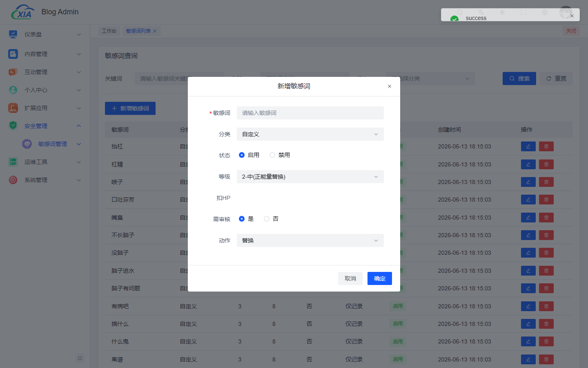Image resolution: width=588 pixels, height=368 pixels.
Task: Click the 新增敏感词 button
Action: click(x=130, y=108)
